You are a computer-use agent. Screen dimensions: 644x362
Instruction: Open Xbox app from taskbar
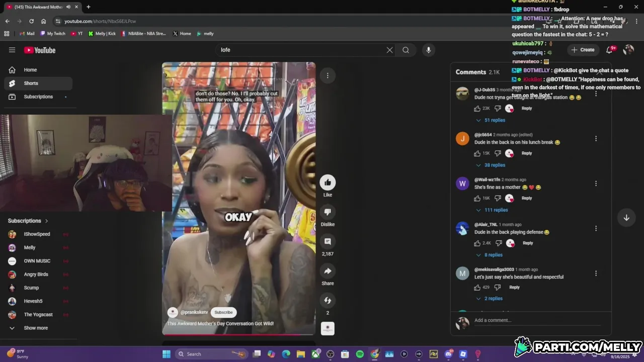tap(315, 354)
